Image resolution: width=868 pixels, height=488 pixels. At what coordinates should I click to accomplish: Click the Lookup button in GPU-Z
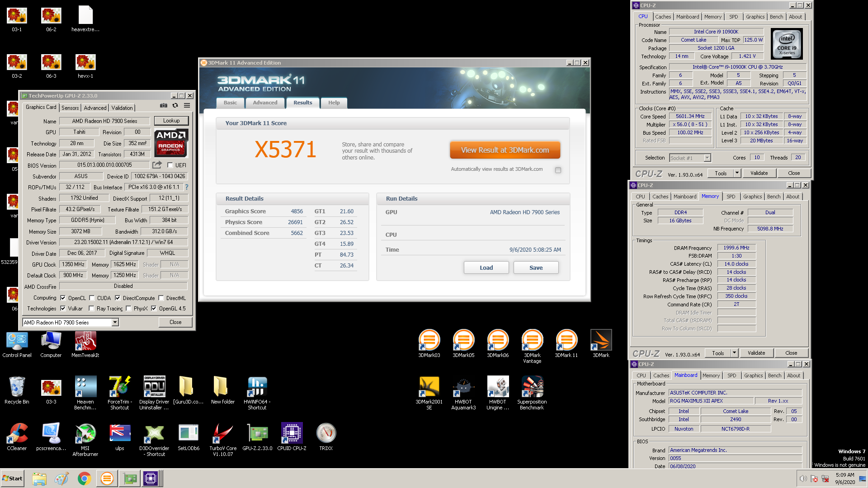[x=171, y=121]
